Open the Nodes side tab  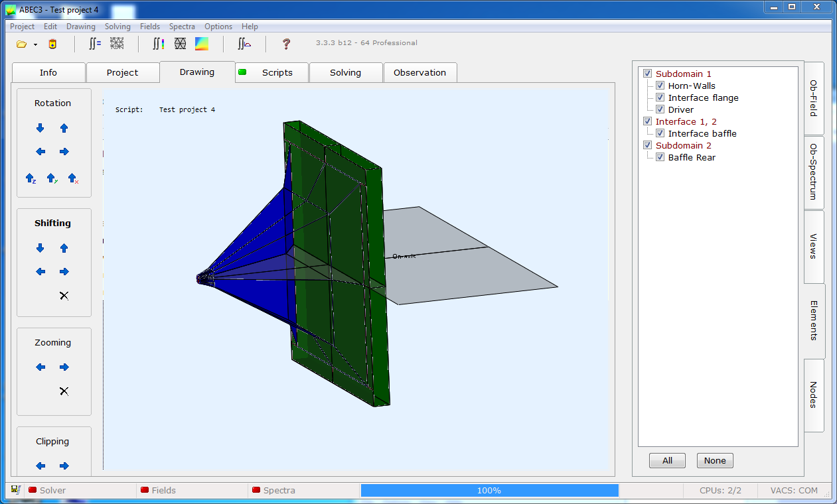(814, 395)
